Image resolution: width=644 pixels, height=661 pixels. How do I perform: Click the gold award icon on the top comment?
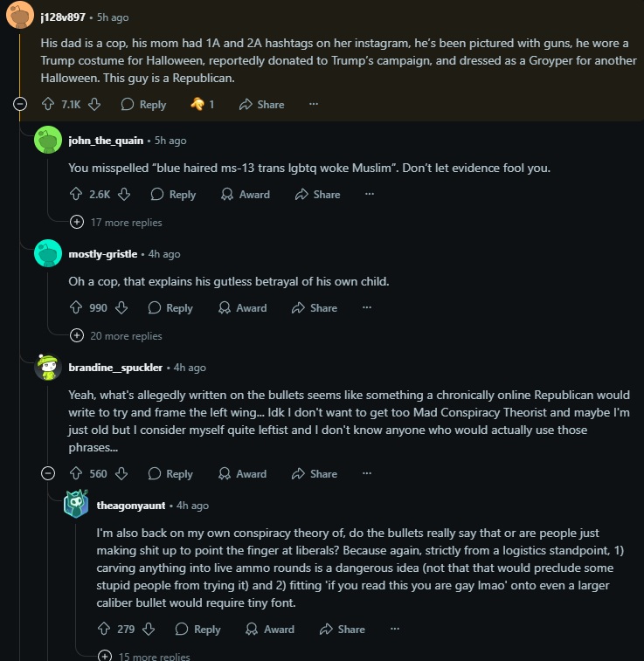click(x=197, y=104)
